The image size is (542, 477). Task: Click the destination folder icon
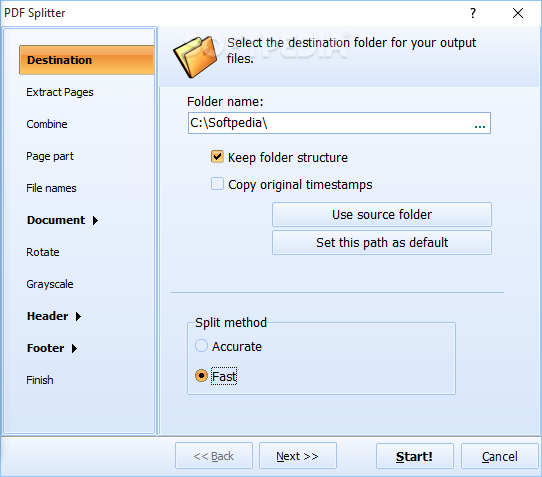(x=195, y=57)
